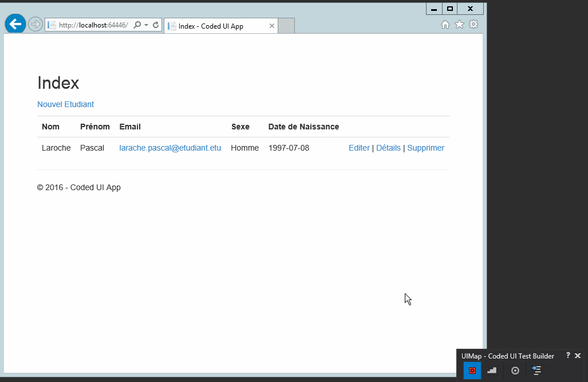This screenshot has height=382, width=588.
Task: Click the browser forward arrow button
Action: (x=35, y=24)
